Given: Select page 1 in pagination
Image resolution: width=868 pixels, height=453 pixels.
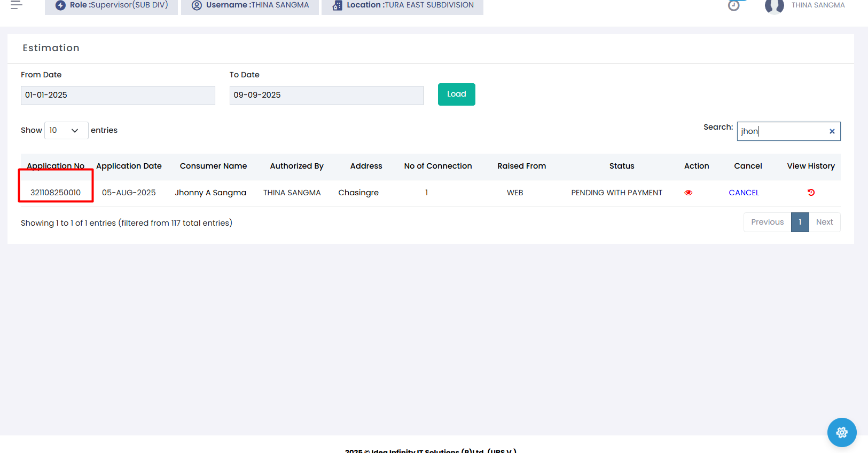Looking at the screenshot, I should [800, 222].
